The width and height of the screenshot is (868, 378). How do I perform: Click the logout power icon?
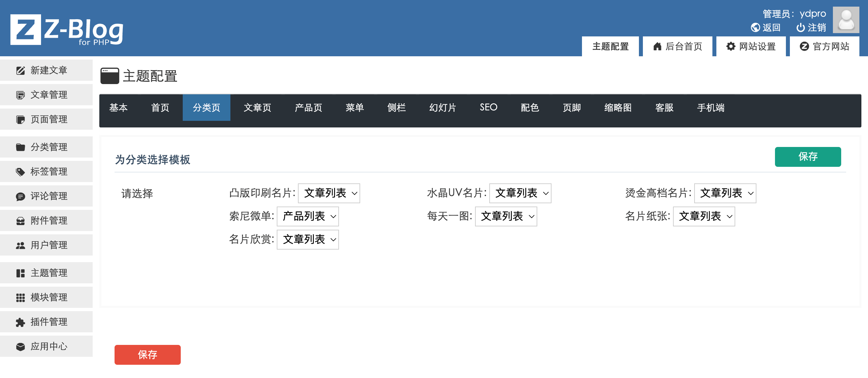(x=800, y=27)
